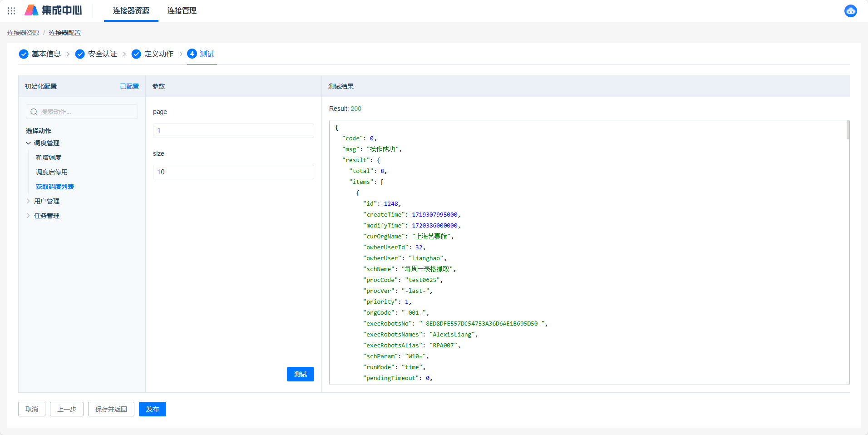Switch to the 连接管理 tab
Image resolution: width=868 pixels, height=435 pixels.
point(182,10)
